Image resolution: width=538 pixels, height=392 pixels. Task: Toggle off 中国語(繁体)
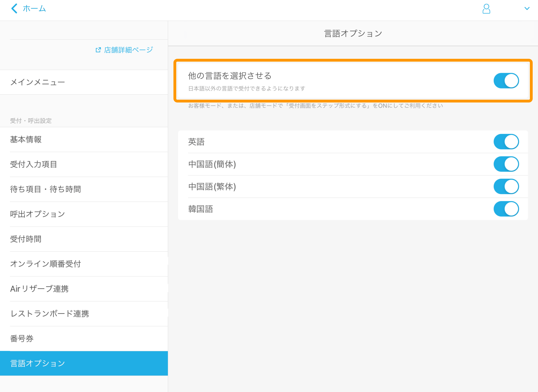coord(506,186)
